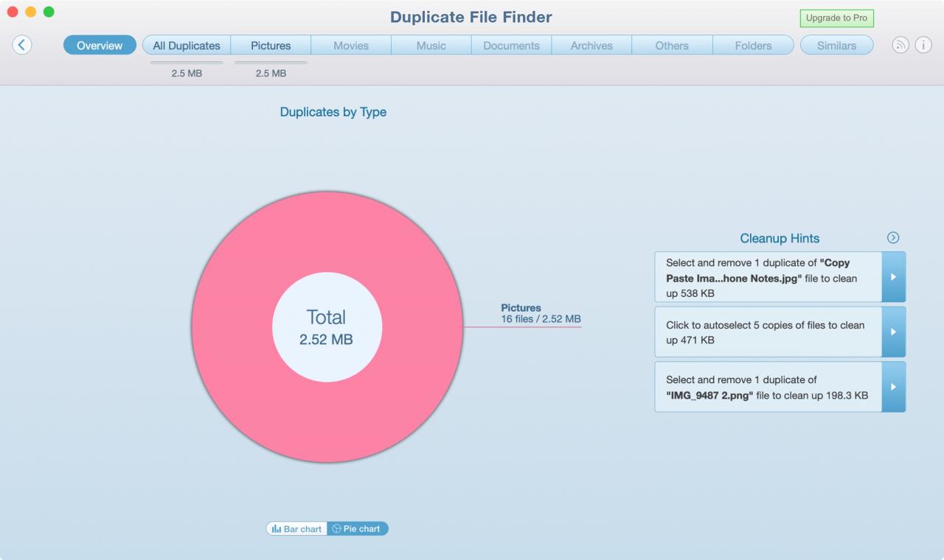Viewport: 944px width, 560px height.
Task: Run the IMG_9487 2.png hint arrow
Action: pos(894,387)
